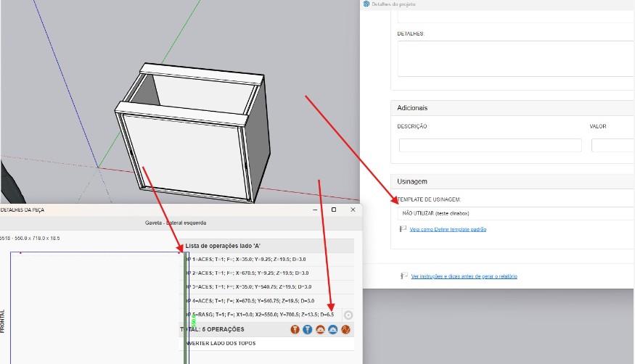This screenshot has width=635, height=364.
Task: Open Ver instruções e dicas link
Action: (464, 276)
